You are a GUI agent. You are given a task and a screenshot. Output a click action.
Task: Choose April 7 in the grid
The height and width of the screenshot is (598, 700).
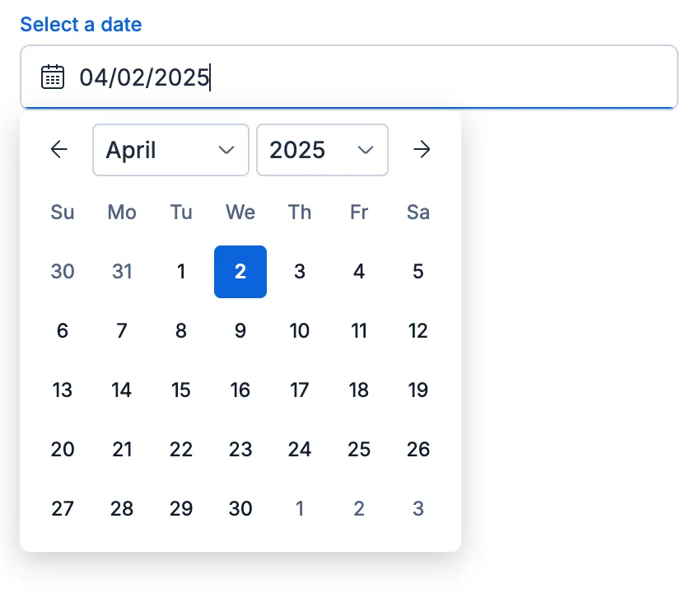[122, 331]
